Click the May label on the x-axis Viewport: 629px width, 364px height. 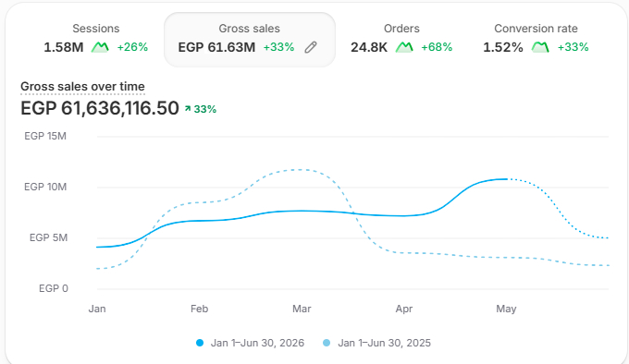(506, 309)
